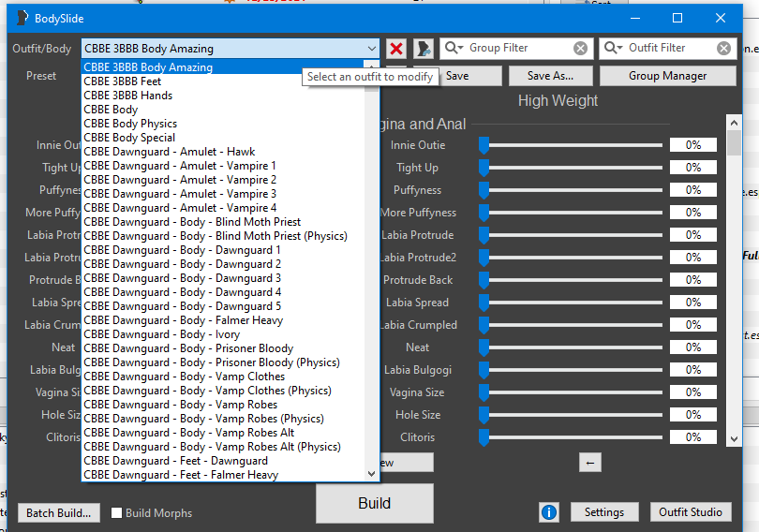Pick Body - Blind Moth Priest entry without Physics

tap(222, 221)
